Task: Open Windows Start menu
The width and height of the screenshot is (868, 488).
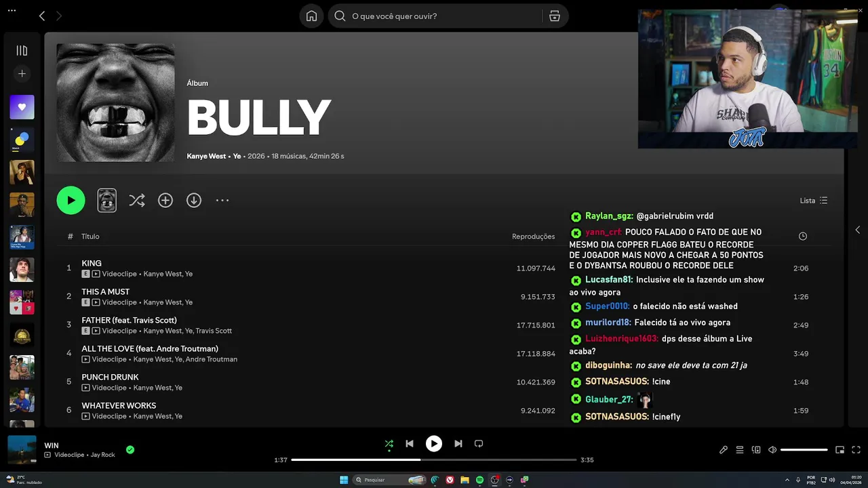Action: click(x=344, y=480)
